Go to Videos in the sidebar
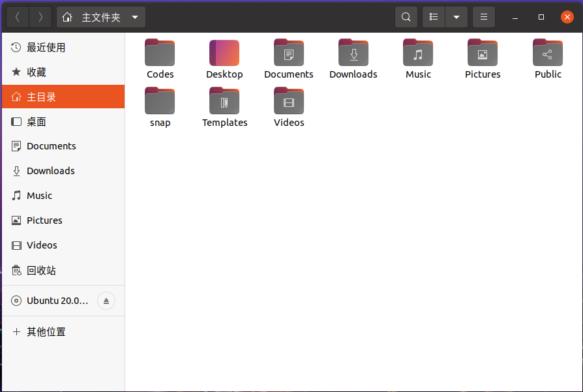 (63, 245)
